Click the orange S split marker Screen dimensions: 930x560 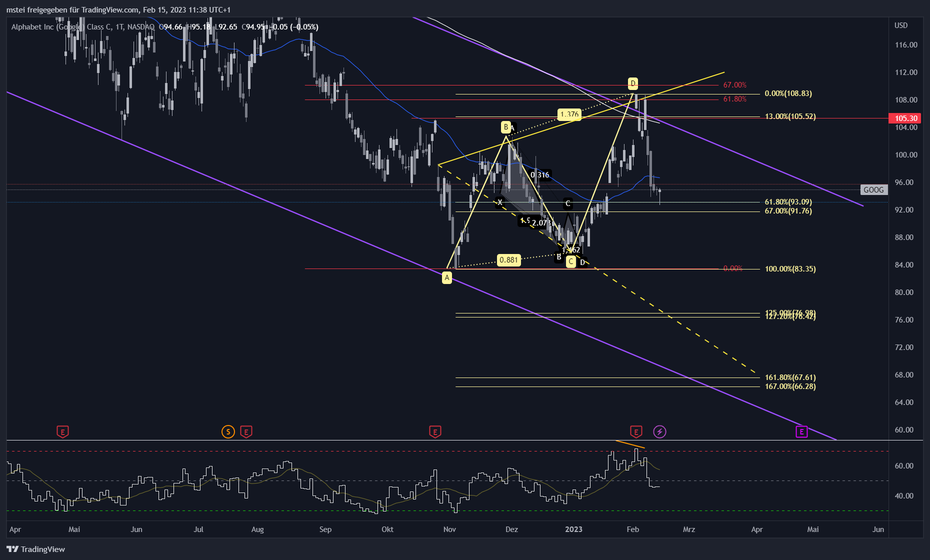tap(228, 431)
